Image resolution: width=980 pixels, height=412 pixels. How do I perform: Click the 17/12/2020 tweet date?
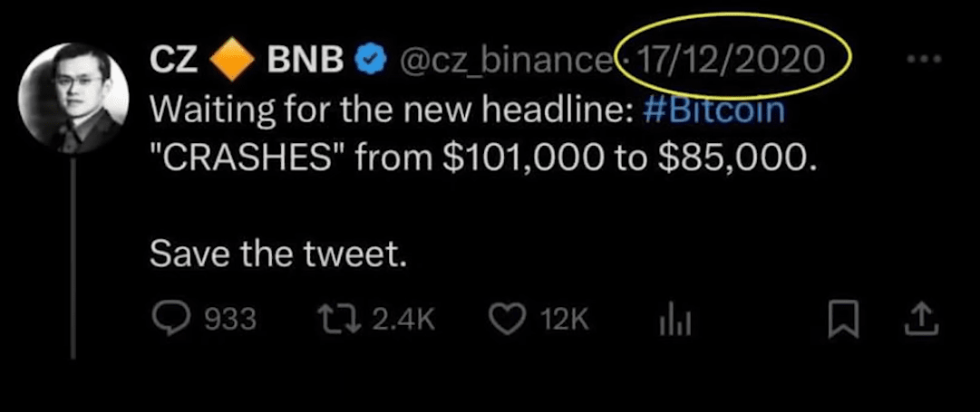point(731,60)
